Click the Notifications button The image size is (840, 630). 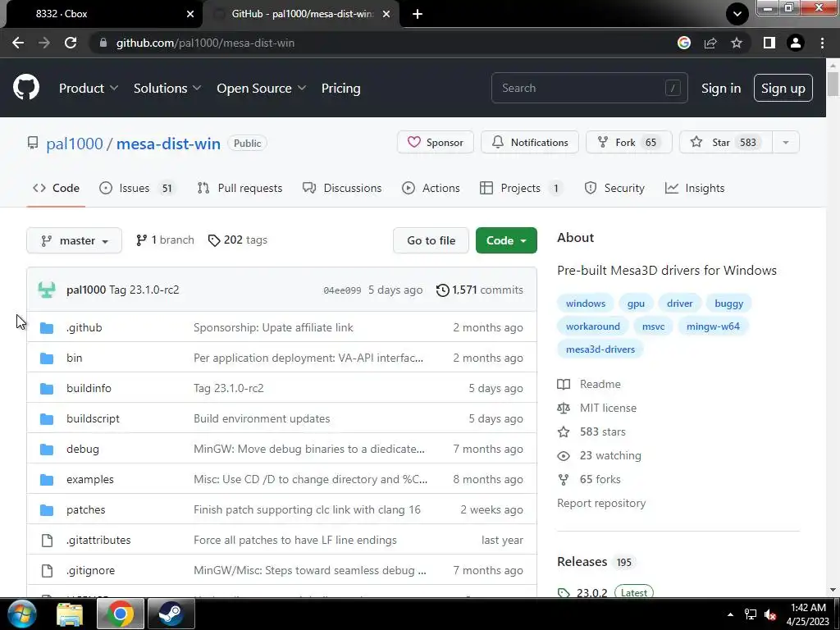coord(530,143)
